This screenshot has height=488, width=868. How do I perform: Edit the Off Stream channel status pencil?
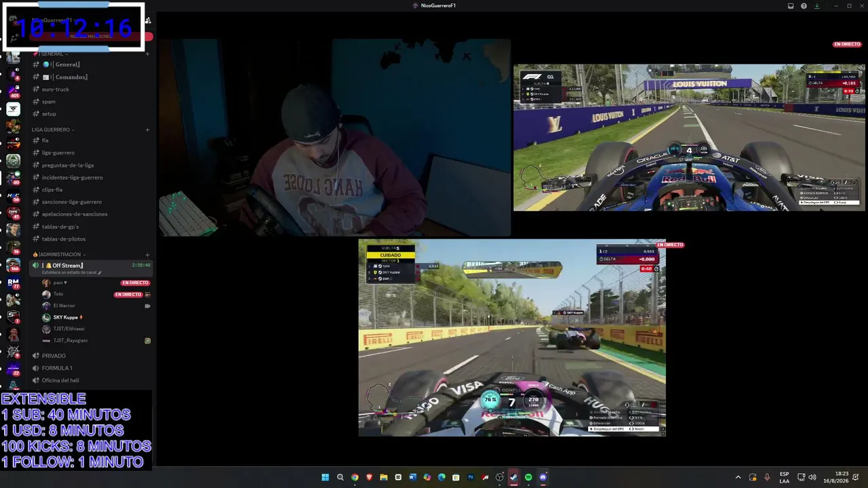[x=100, y=272]
